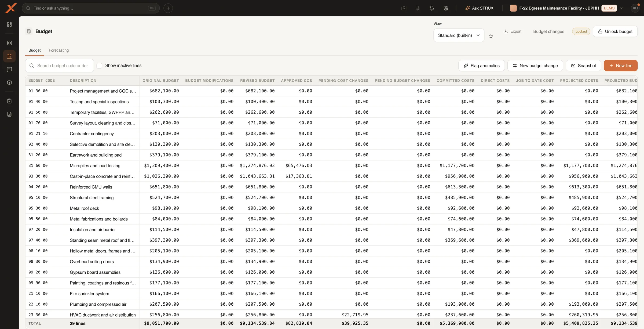The width and height of the screenshot is (644, 329).
Task: Select the Budget tab
Action: pos(35,50)
